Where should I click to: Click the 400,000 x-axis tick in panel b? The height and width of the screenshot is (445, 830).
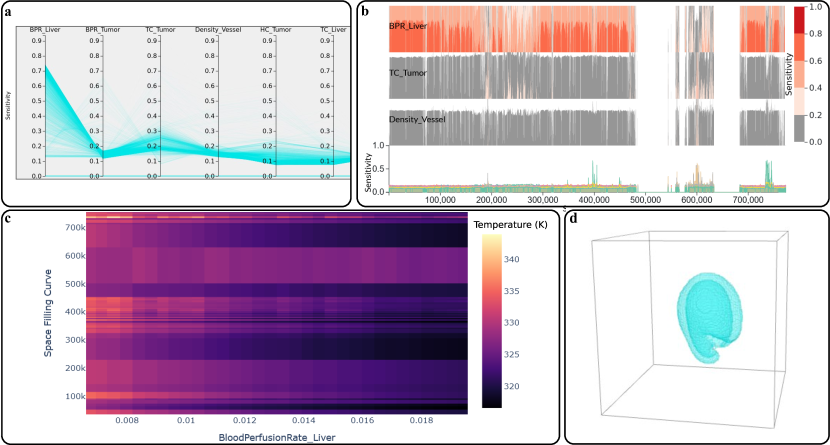(x=594, y=200)
